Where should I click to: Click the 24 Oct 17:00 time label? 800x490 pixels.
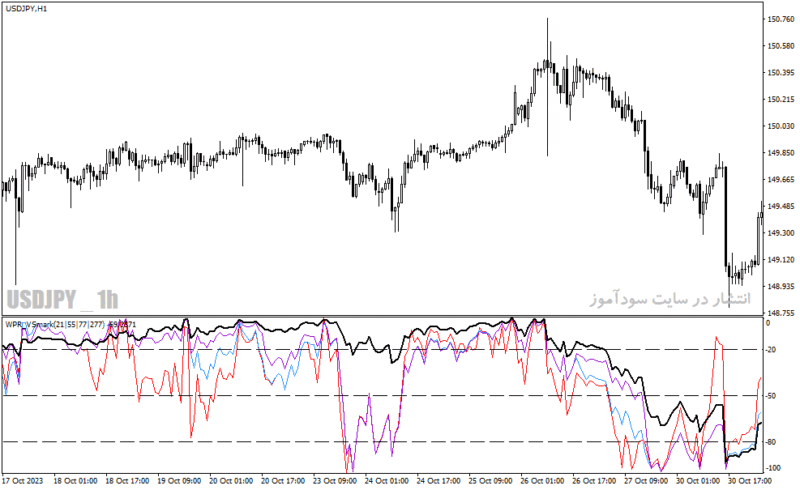[x=439, y=481]
